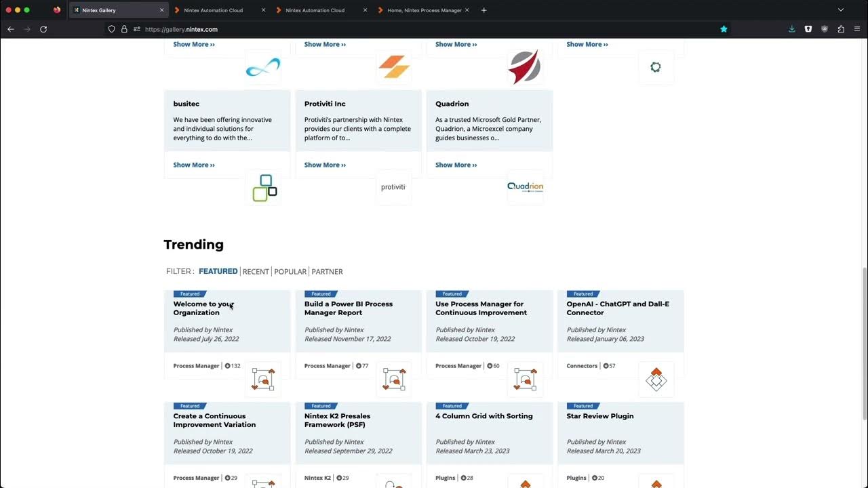
Task: Click the OpenAI connector icon
Action: pyautogui.click(x=656, y=380)
